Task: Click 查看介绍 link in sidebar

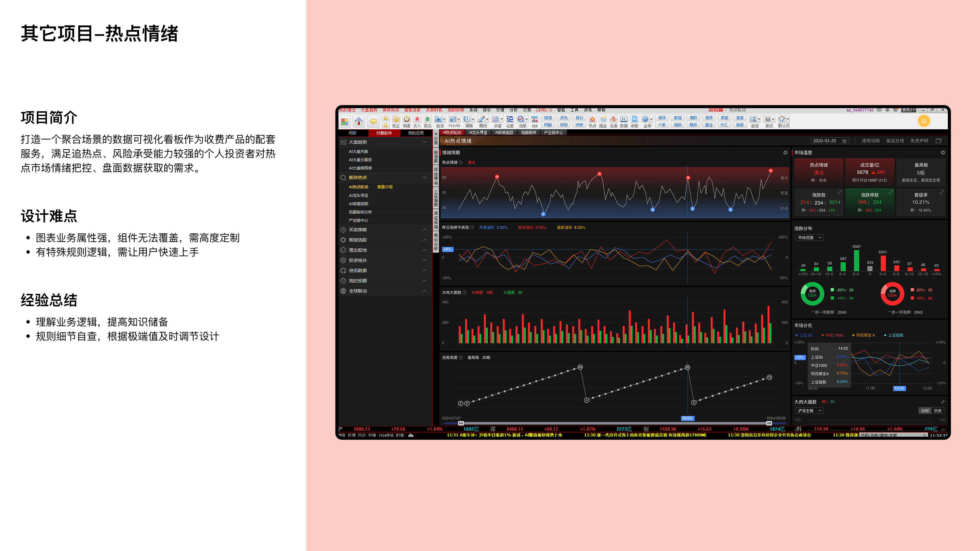Action: tap(385, 187)
